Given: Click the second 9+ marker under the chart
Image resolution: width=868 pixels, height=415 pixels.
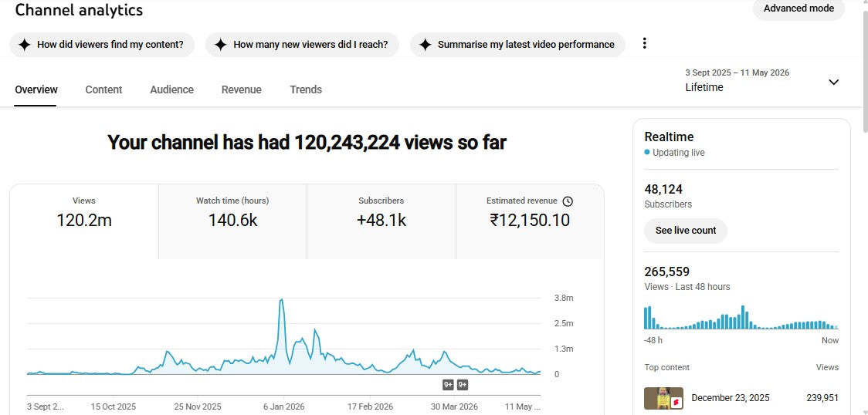Looking at the screenshot, I should point(463,385).
